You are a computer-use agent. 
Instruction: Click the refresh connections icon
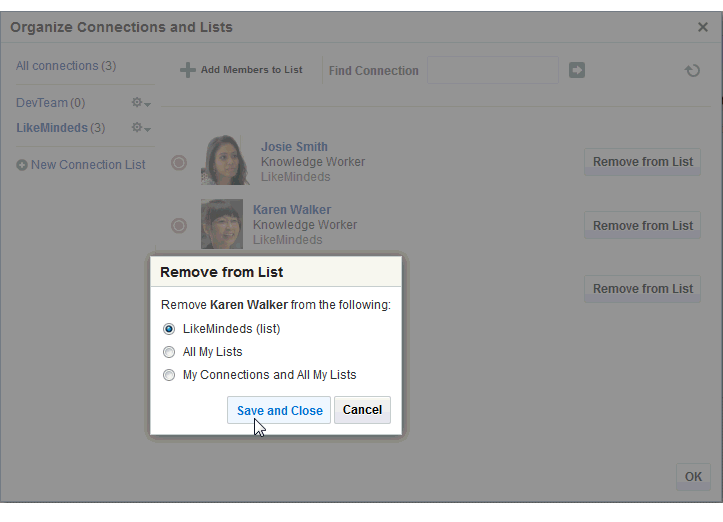click(692, 71)
